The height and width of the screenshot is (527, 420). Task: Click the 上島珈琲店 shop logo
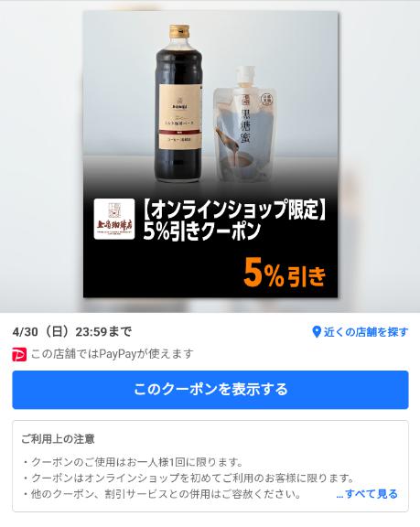click(114, 219)
